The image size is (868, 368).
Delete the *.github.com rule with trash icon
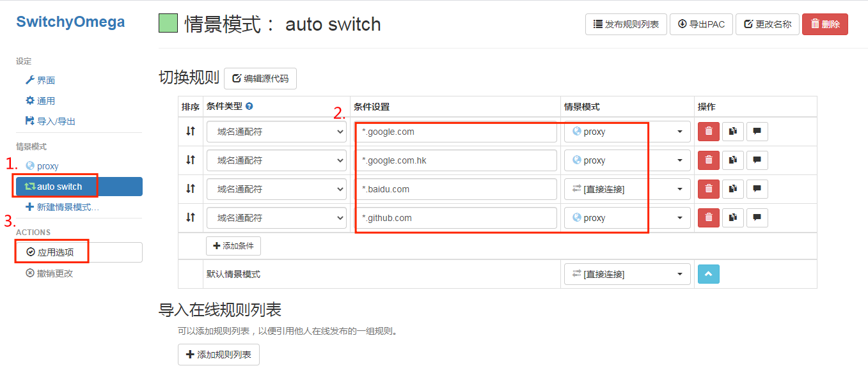pyautogui.click(x=709, y=218)
